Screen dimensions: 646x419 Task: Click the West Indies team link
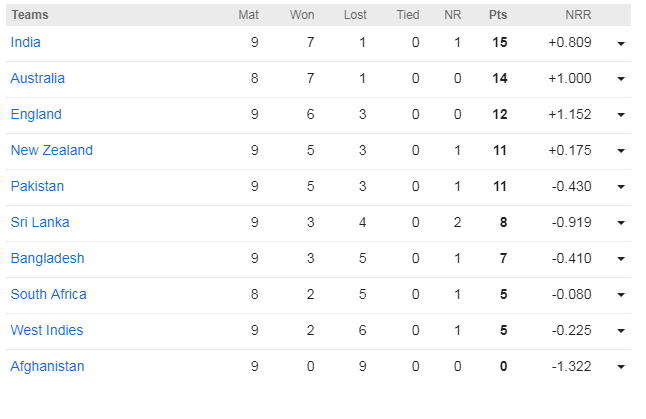point(47,330)
